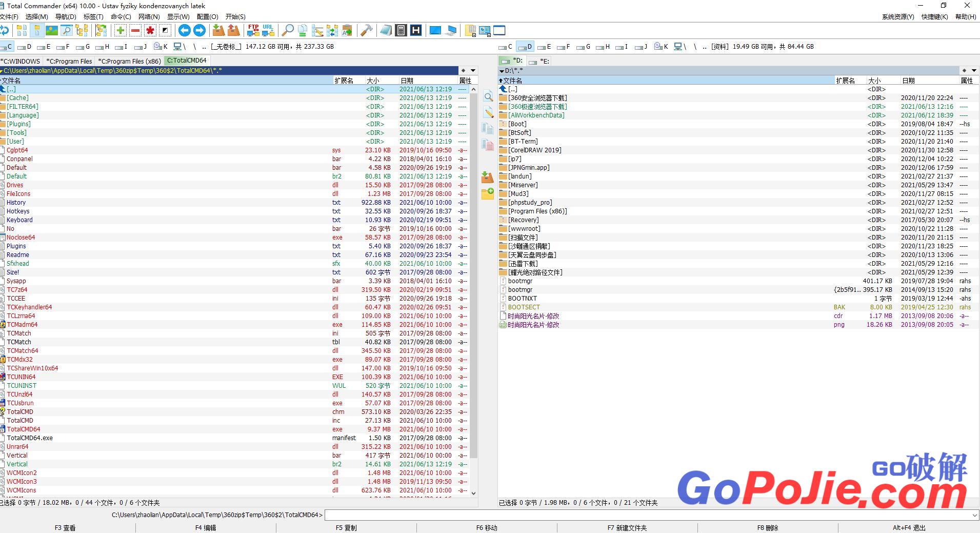Open right panel favorites asterisk menu
The width and height of the screenshot is (980, 533).
(x=964, y=71)
